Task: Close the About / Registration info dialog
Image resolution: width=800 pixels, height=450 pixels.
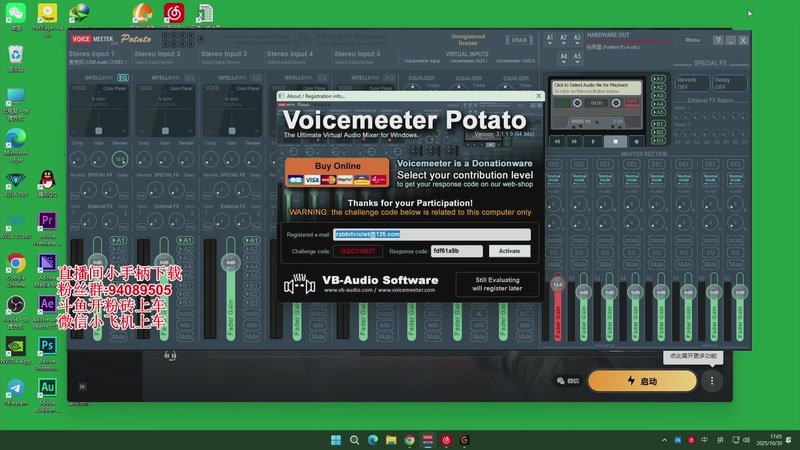Action: click(x=538, y=96)
